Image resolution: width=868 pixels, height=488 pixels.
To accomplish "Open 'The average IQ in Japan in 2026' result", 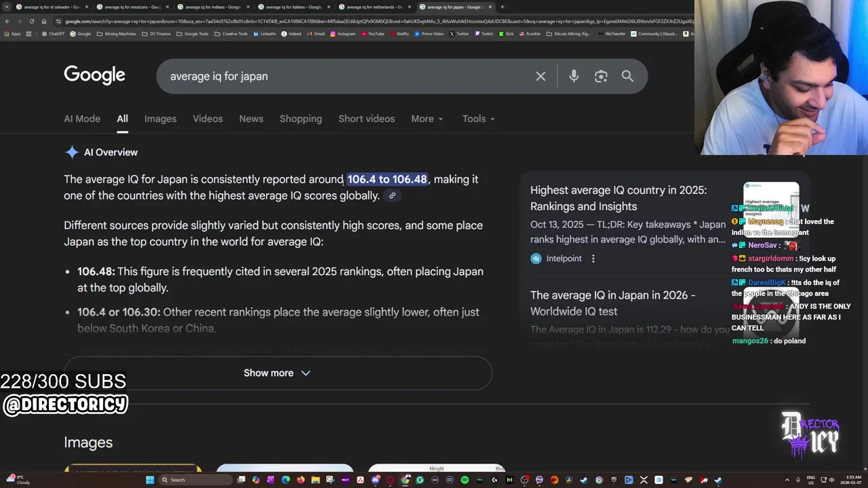I will point(613,303).
